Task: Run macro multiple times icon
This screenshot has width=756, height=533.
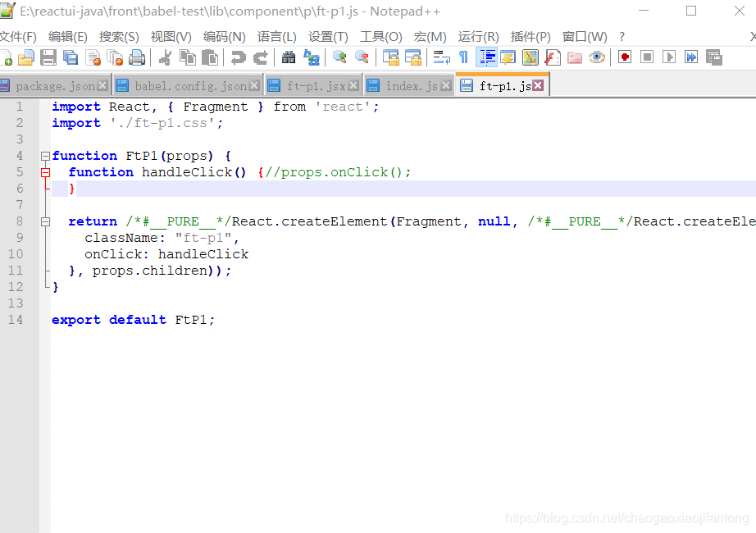Action: 691,57
